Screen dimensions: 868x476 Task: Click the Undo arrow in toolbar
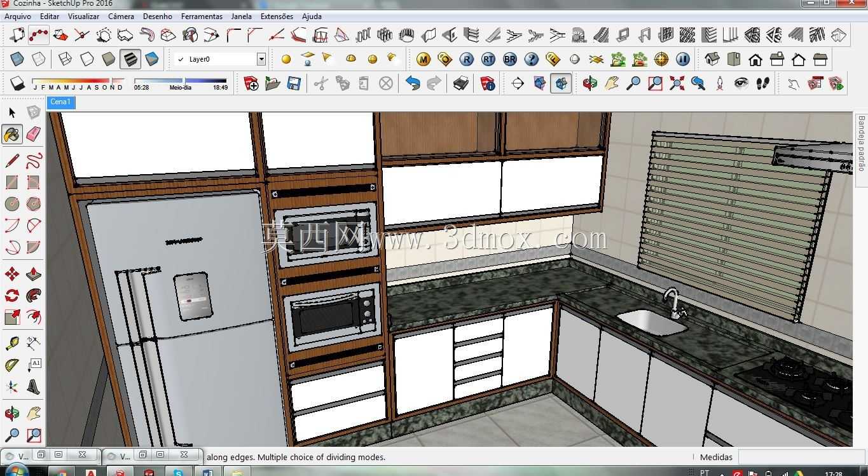click(413, 83)
